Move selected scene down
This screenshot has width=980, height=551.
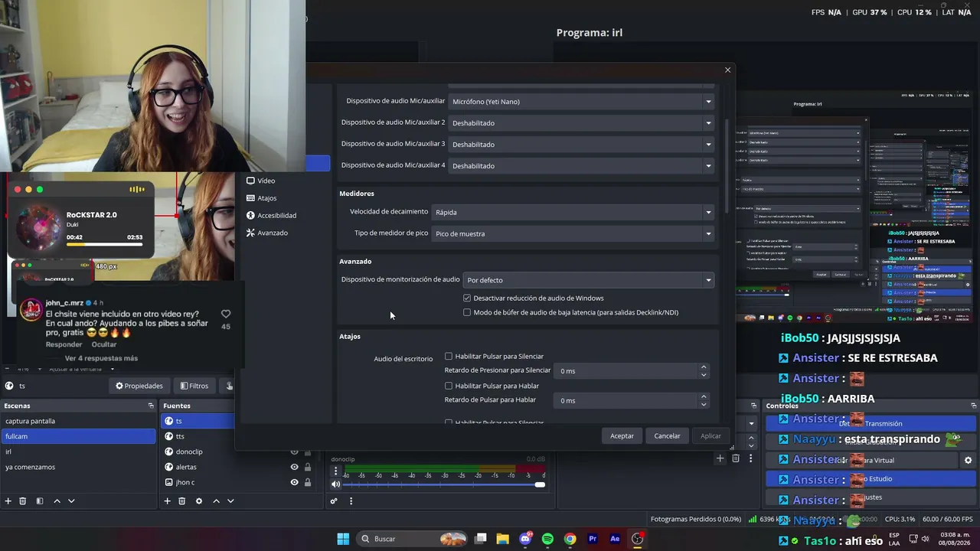click(71, 501)
